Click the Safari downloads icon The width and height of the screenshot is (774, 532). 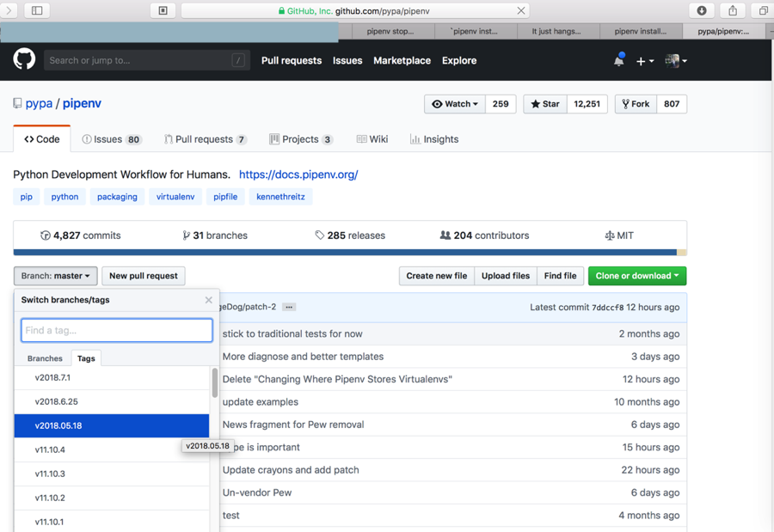pos(702,10)
